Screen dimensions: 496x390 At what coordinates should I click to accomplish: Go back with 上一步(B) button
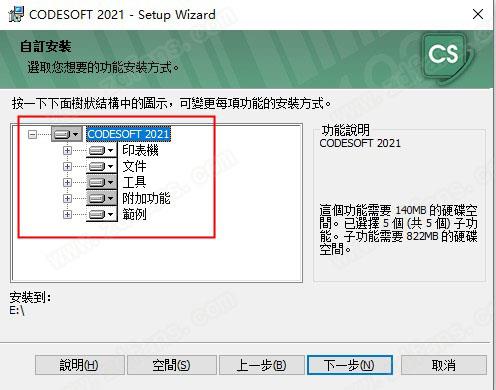[x=262, y=365]
